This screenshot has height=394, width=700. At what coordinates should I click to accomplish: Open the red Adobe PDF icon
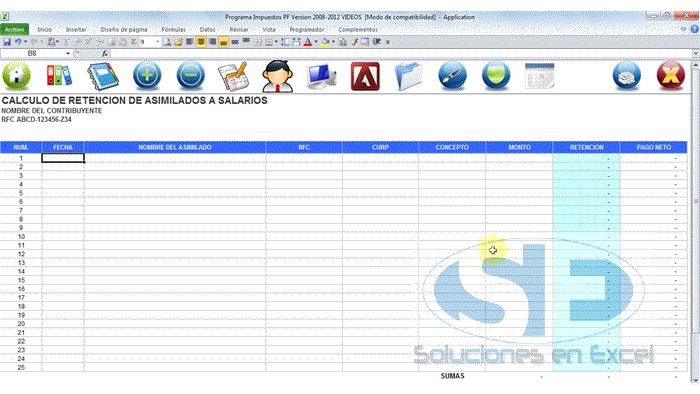click(365, 77)
